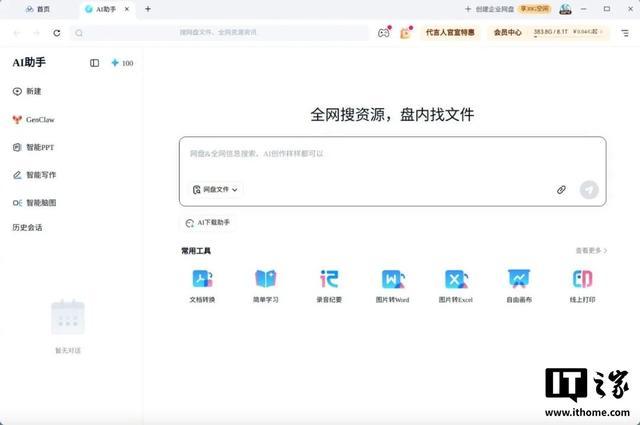Viewport: 640px width, 425px height.
Task: Go forward with the right arrow
Action: pos(37,33)
